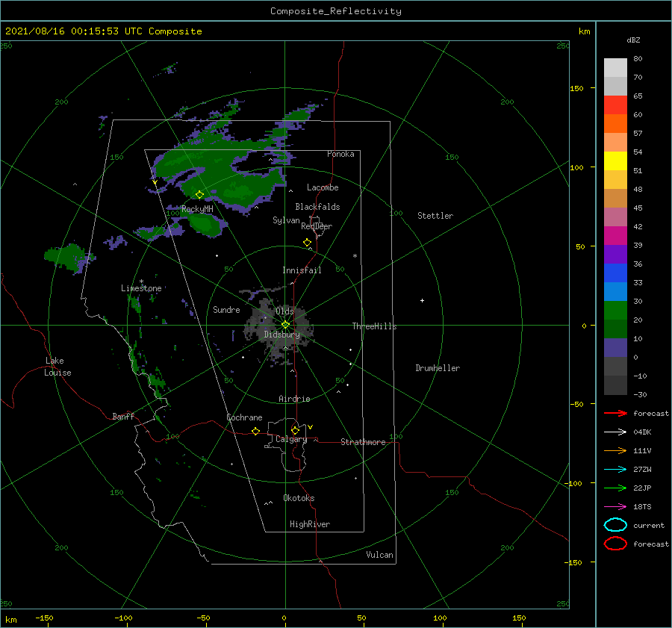The image size is (672, 628).
Task: Click the cyan current oval icon
Action: coord(615,525)
